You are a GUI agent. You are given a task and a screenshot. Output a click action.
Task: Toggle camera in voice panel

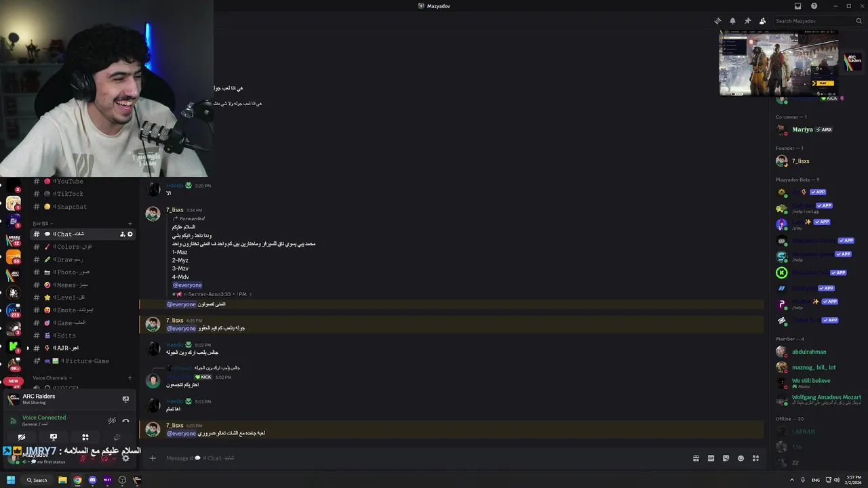(22, 437)
